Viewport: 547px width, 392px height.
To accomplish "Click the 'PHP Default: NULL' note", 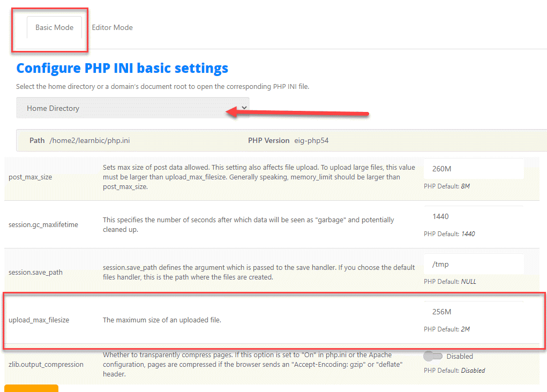I will click(450, 282).
